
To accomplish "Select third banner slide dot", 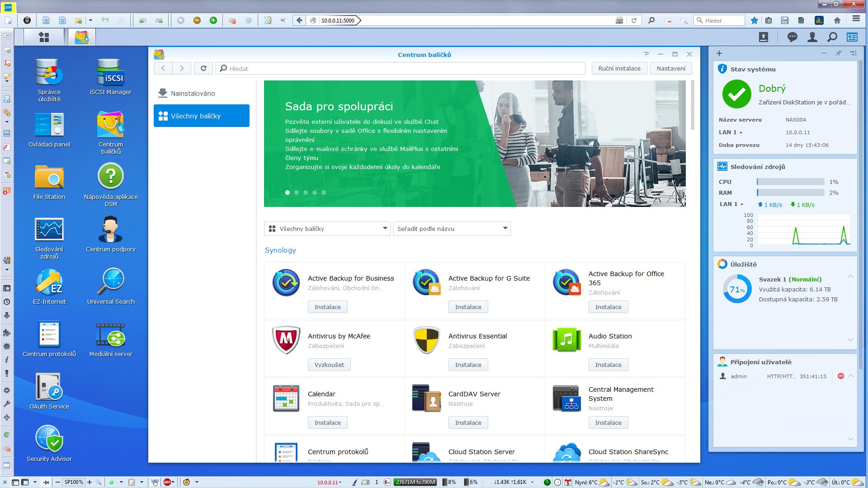I will [x=306, y=192].
